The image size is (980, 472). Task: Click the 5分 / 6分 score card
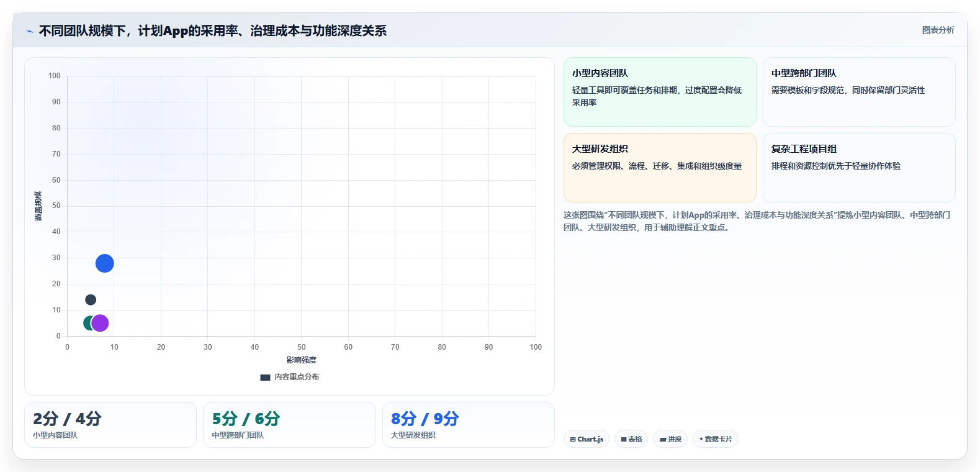289,425
